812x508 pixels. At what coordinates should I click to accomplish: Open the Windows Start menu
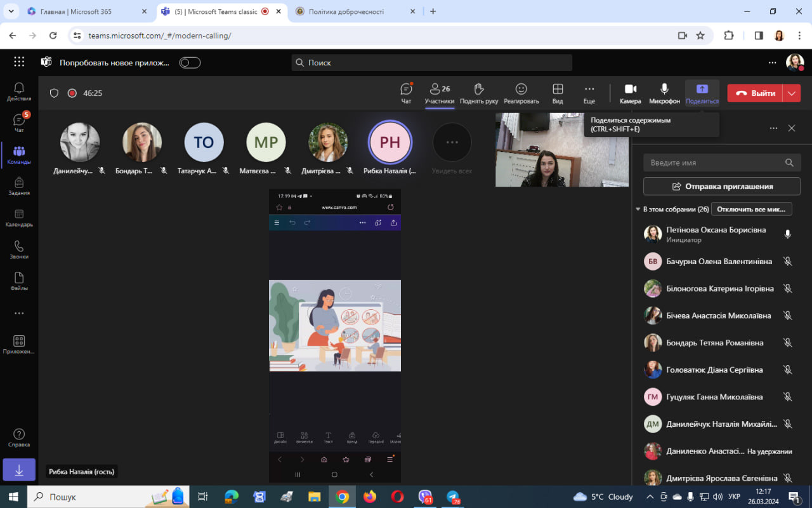(13, 497)
